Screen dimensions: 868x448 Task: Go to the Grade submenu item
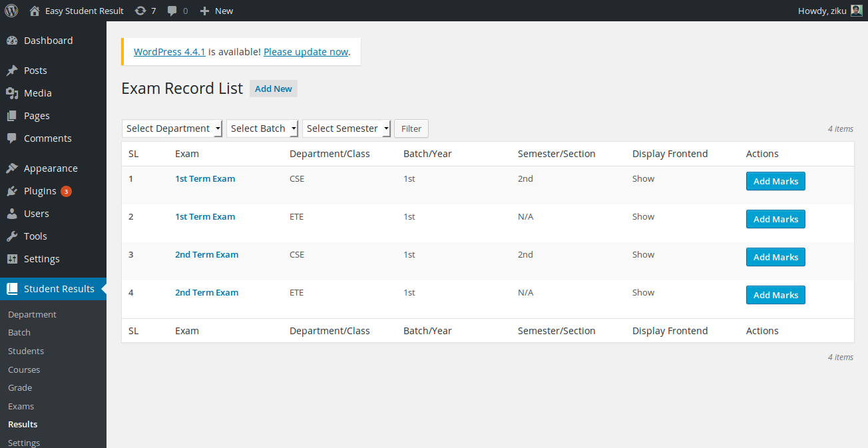click(20, 387)
